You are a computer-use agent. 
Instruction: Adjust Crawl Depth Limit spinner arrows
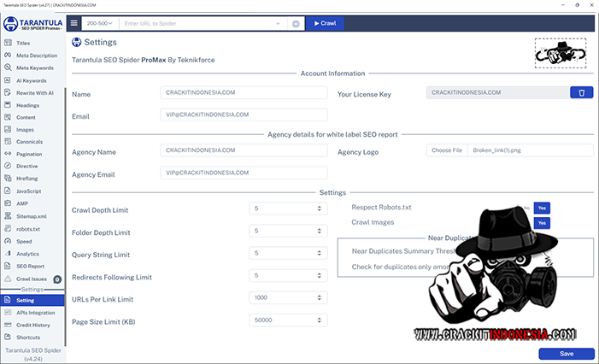(x=320, y=208)
